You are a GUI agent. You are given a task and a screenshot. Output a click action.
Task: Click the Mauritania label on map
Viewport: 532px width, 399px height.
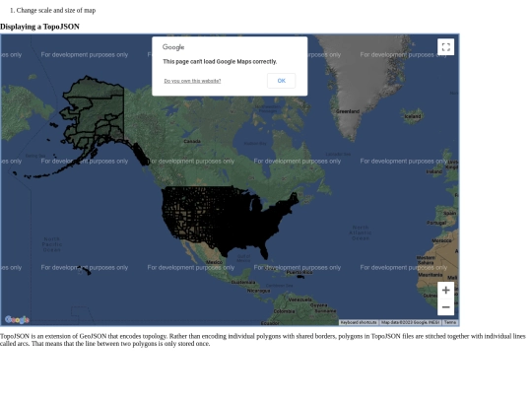coord(431,275)
